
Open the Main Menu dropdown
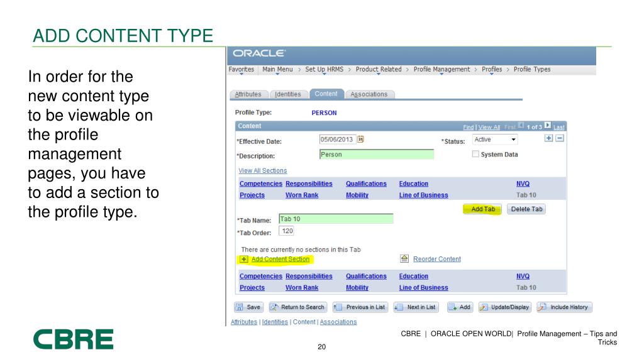point(277,69)
